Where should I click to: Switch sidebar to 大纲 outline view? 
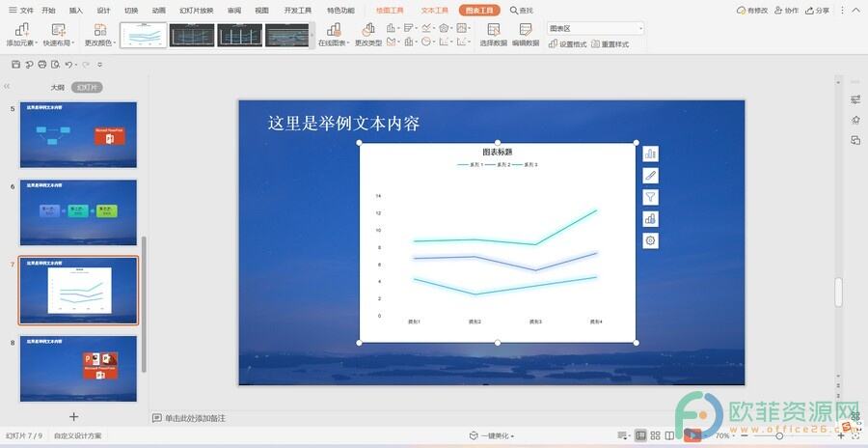click(58, 87)
